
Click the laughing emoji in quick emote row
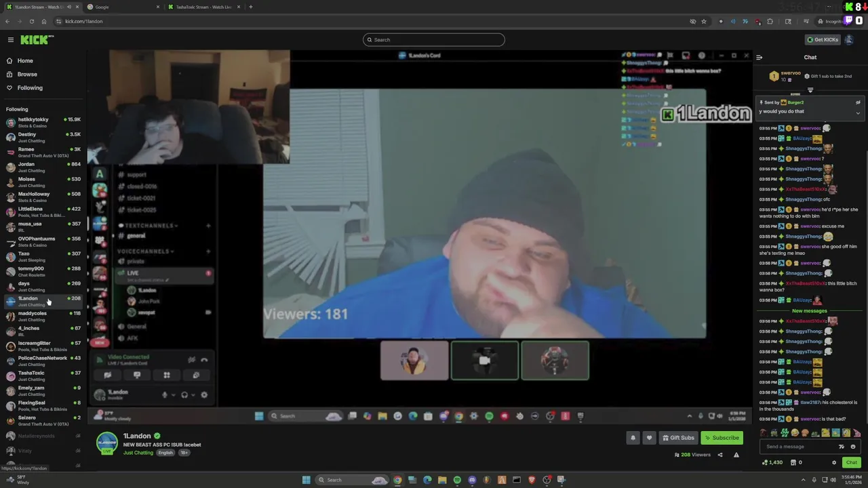pyautogui.click(x=795, y=433)
